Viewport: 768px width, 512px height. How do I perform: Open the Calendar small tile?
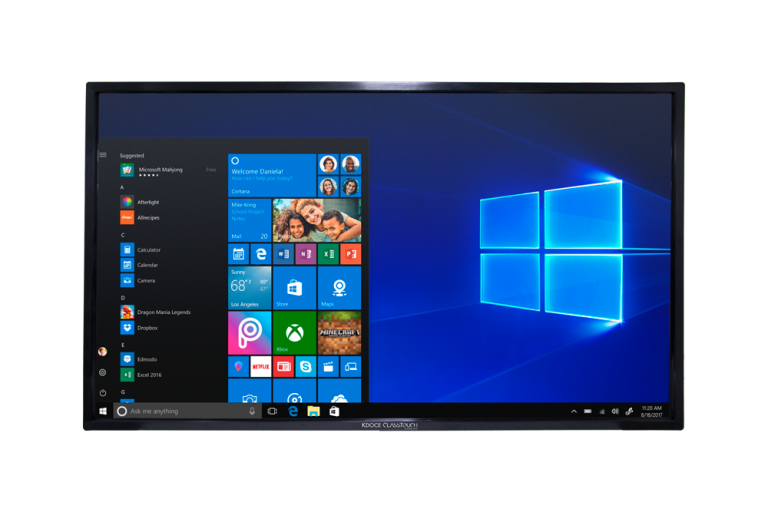click(239, 254)
